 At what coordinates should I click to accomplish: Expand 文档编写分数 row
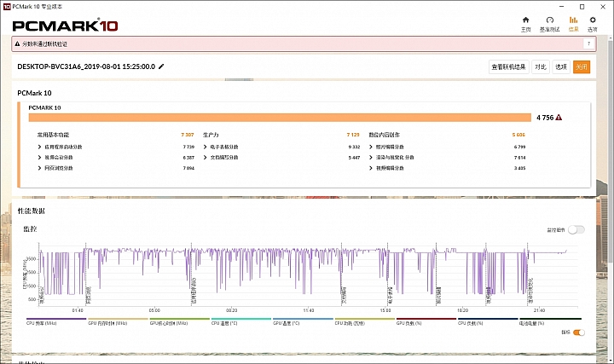click(206, 158)
